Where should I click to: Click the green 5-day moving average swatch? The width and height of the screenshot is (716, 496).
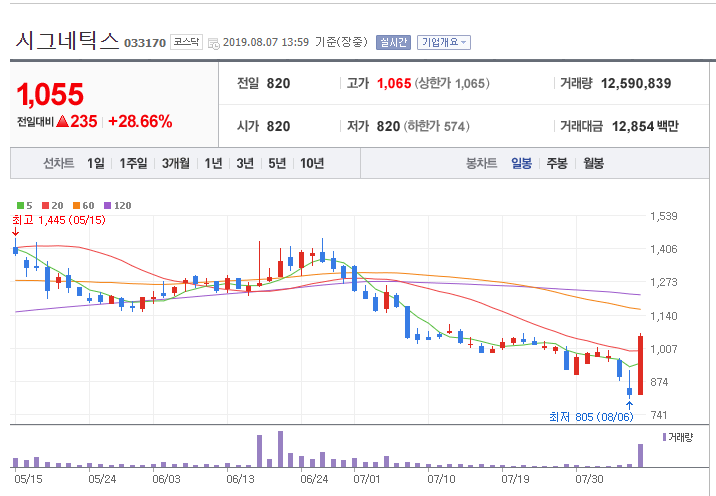click(x=21, y=206)
